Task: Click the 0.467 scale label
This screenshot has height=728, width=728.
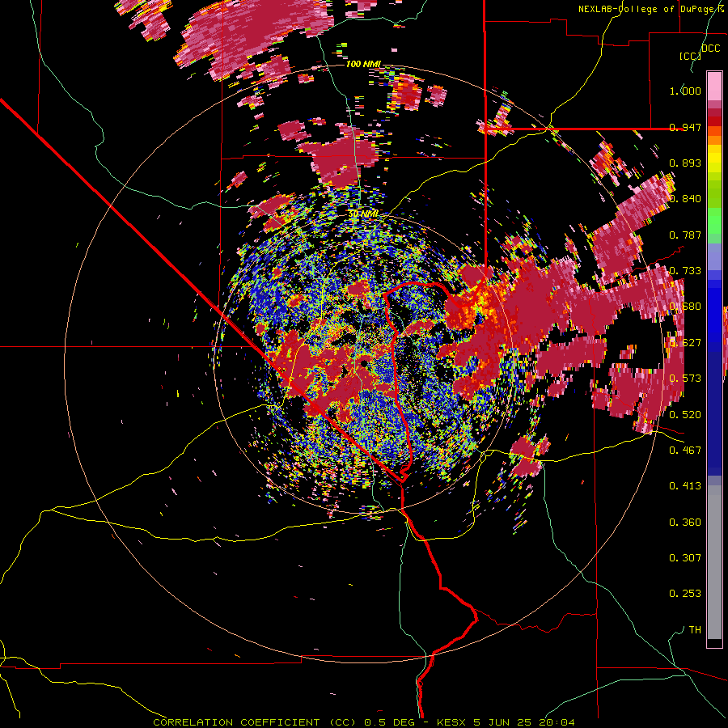Action: pyautogui.click(x=685, y=450)
